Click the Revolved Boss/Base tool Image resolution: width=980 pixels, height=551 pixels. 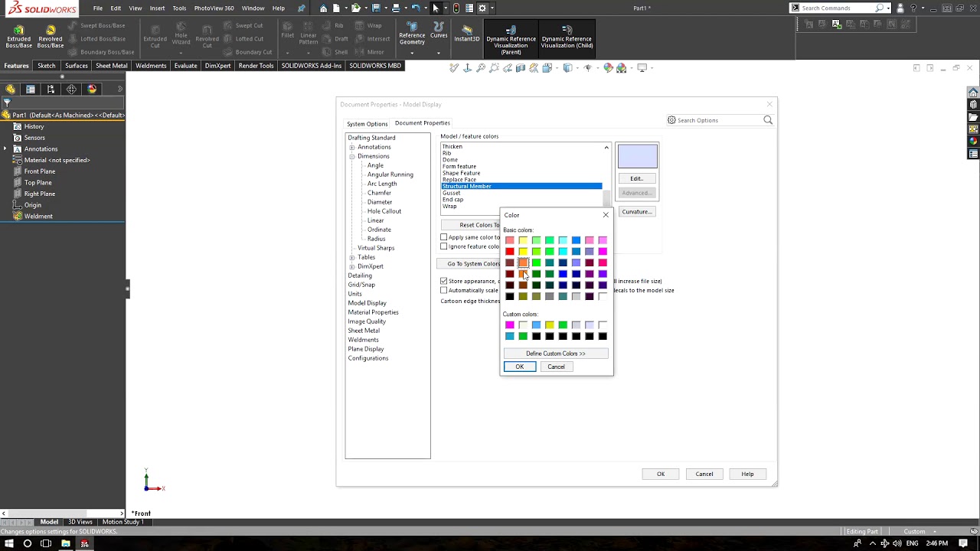[x=51, y=36]
